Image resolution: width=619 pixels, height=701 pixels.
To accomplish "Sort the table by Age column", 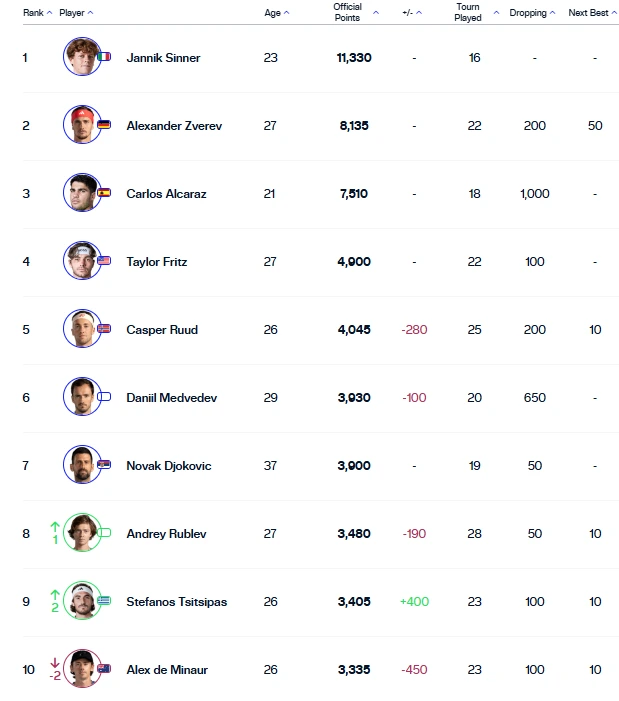I will point(276,13).
